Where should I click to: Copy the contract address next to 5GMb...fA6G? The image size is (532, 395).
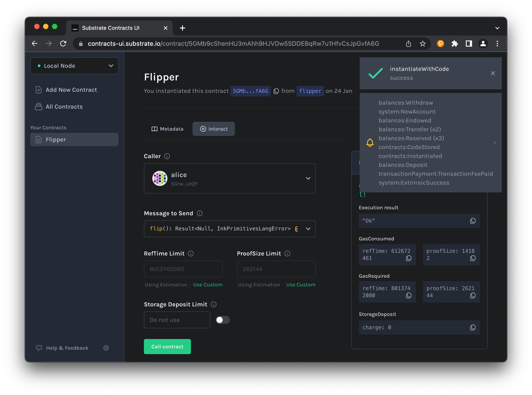276,91
